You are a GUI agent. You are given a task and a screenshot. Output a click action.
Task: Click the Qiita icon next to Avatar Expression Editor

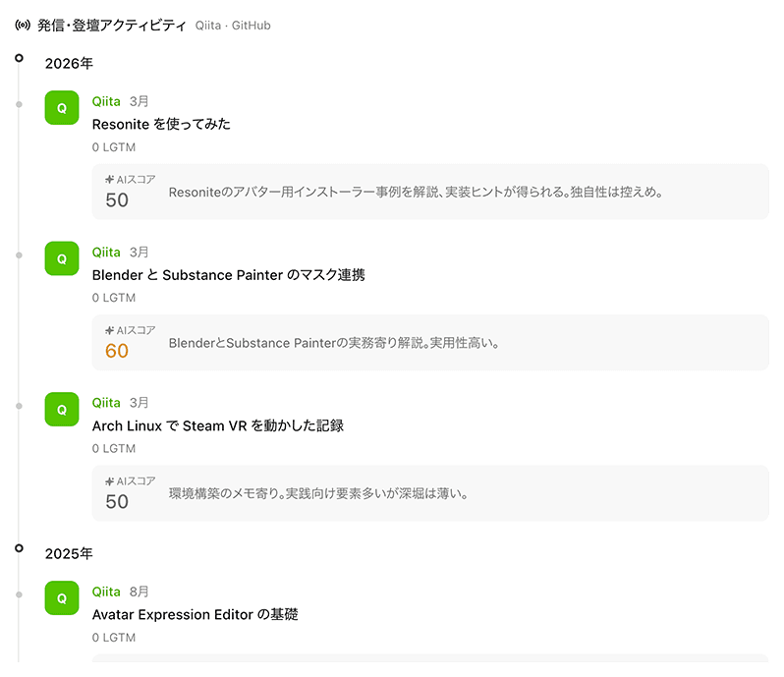(62, 598)
